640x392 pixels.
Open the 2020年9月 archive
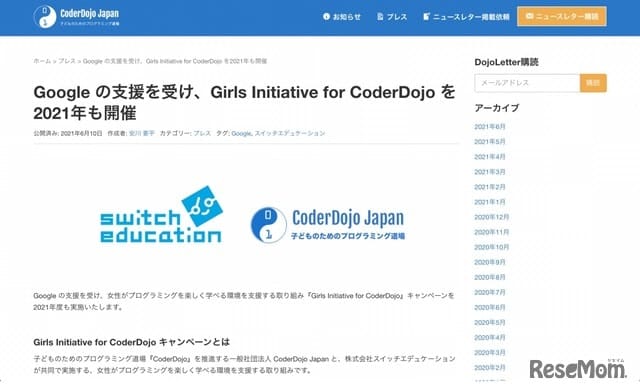(x=490, y=263)
